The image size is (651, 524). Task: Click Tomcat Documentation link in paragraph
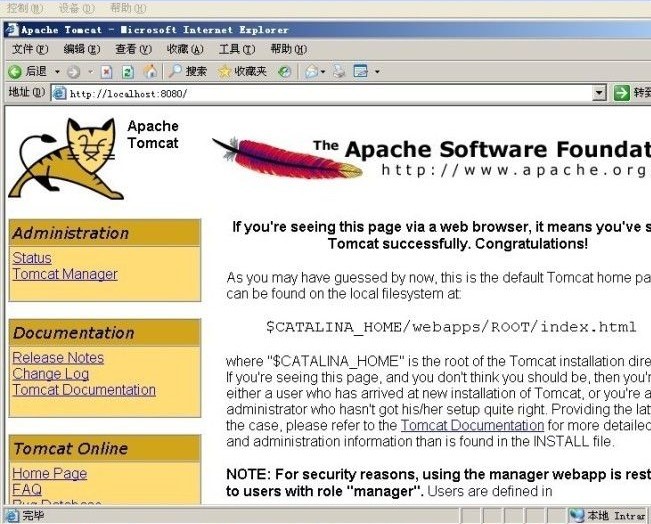pos(472,426)
